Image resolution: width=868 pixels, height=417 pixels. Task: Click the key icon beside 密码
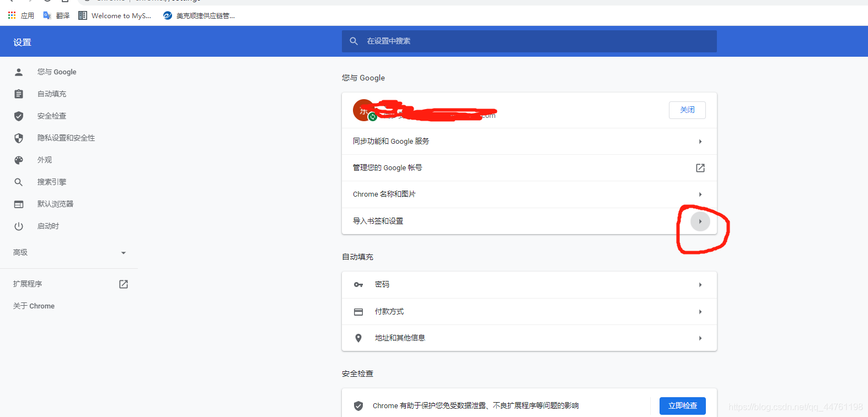358,285
